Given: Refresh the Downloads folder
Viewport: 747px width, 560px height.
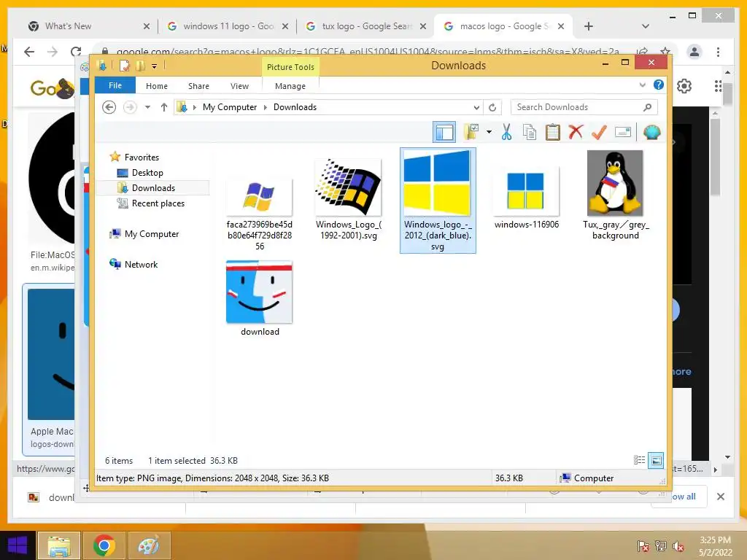Looking at the screenshot, I should tap(492, 108).
